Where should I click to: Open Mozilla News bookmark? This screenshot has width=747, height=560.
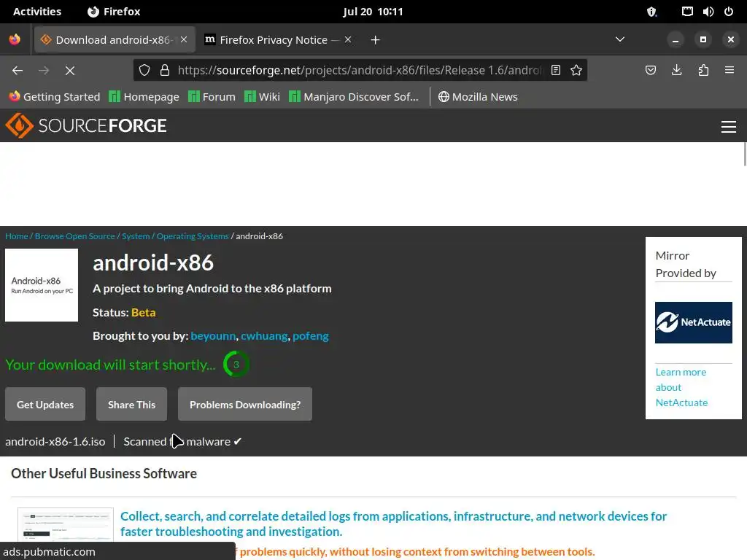478,97
